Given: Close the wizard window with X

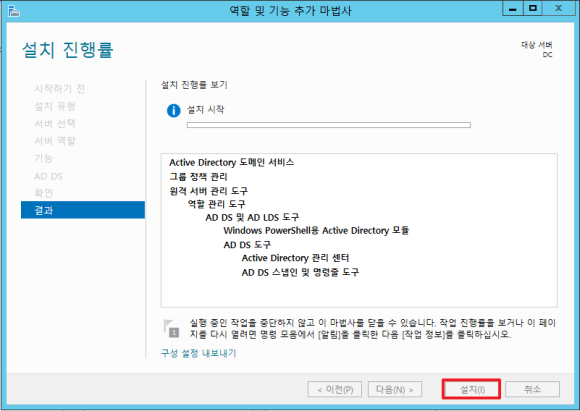Looking at the screenshot, I should (559, 8).
